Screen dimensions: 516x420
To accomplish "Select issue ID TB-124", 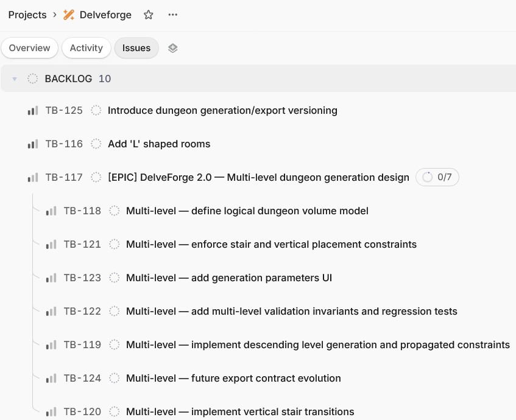I will pos(82,378).
